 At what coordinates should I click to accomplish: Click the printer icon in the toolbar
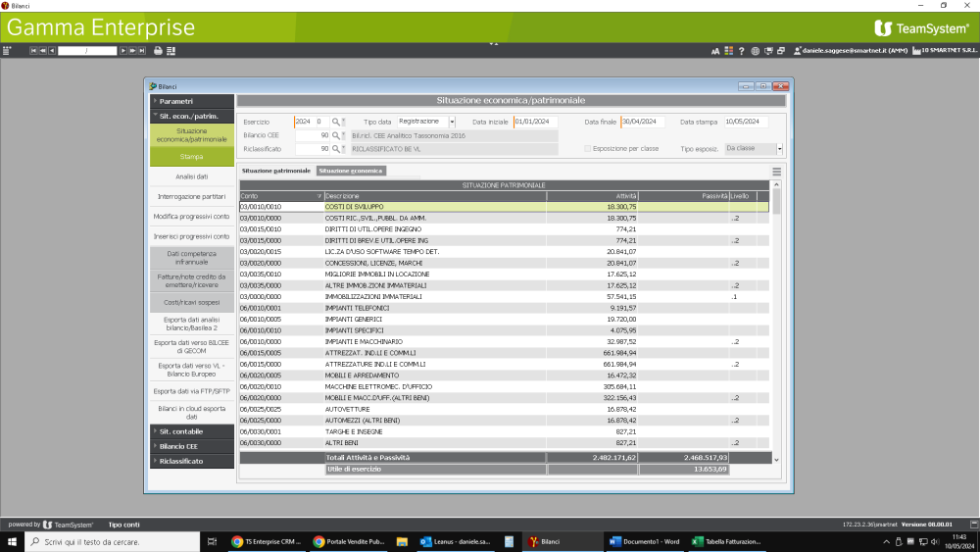159,50
